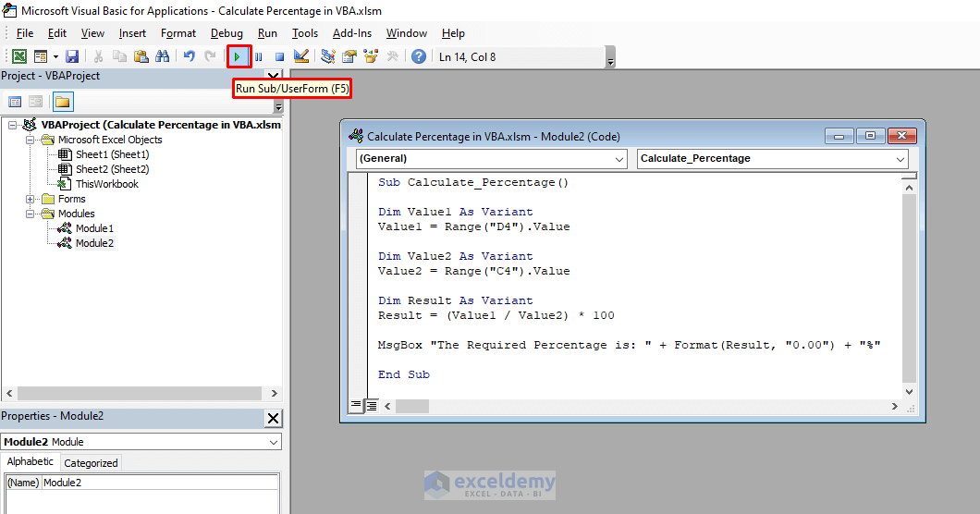980x514 pixels.
Task: Click code window horizontal scrollbar right arrow
Action: (x=894, y=407)
